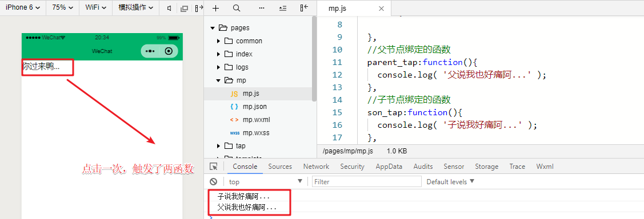Click console log line 父说我也好痛阿...
The image size is (644, 219).
247,208
